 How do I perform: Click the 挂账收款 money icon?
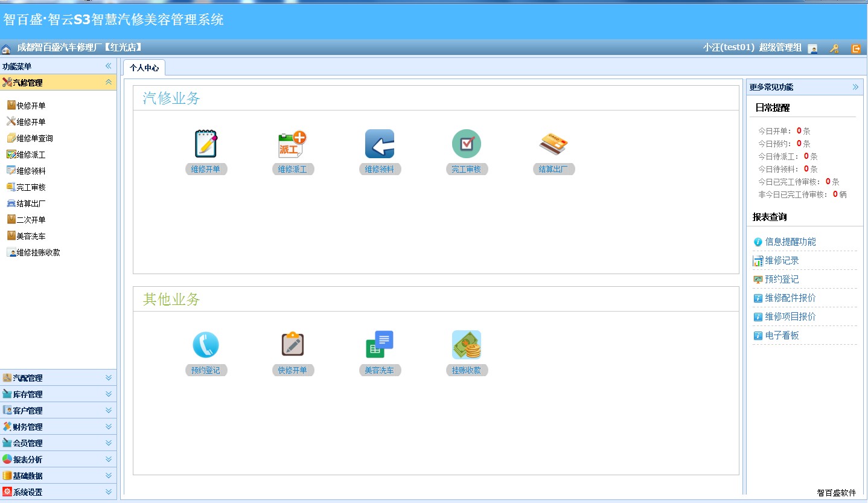pyautogui.click(x=466, y=345)
